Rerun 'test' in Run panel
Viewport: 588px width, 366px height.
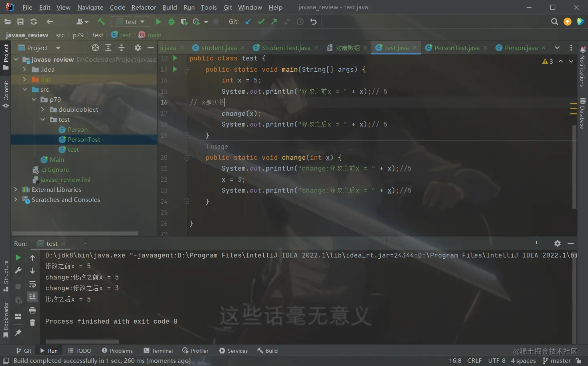click(18, 257)
